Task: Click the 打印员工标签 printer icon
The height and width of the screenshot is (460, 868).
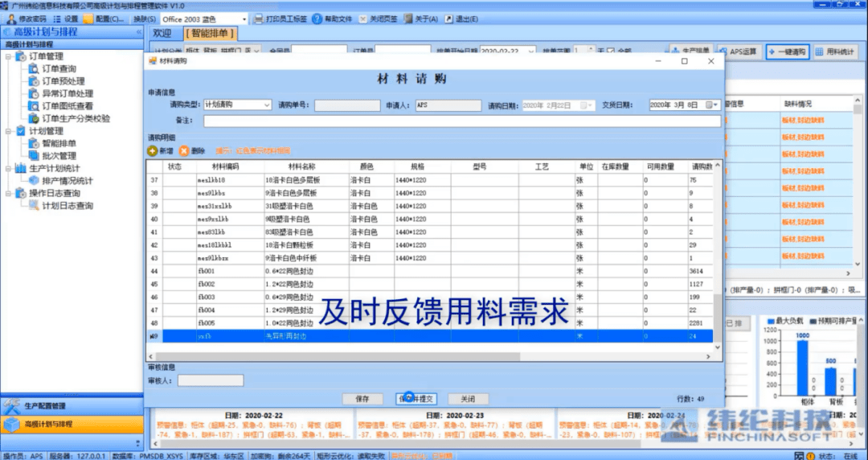Action: 258,18
